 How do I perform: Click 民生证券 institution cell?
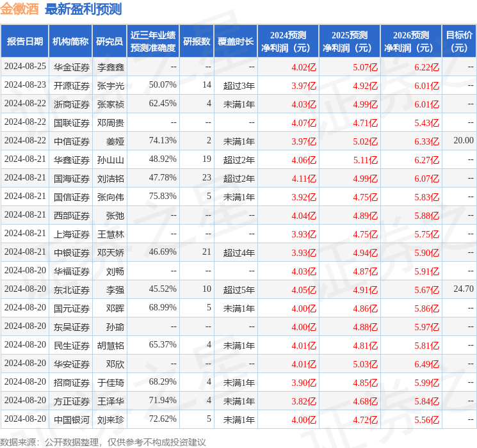point(72,346)
